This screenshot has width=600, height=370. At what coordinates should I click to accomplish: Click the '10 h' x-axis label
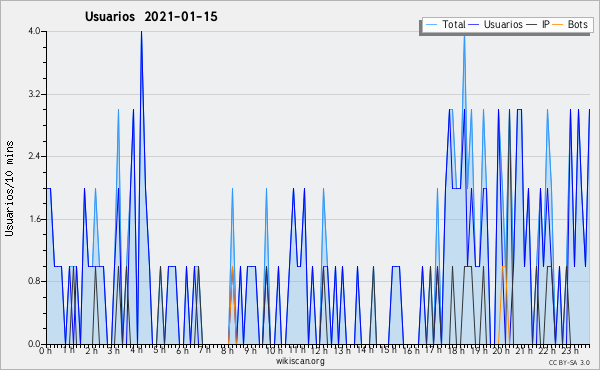(274, 350)
